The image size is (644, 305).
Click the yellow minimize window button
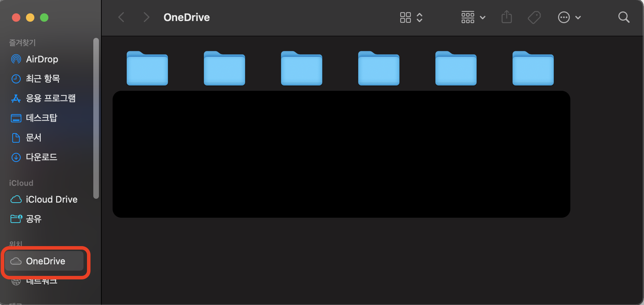30,18
